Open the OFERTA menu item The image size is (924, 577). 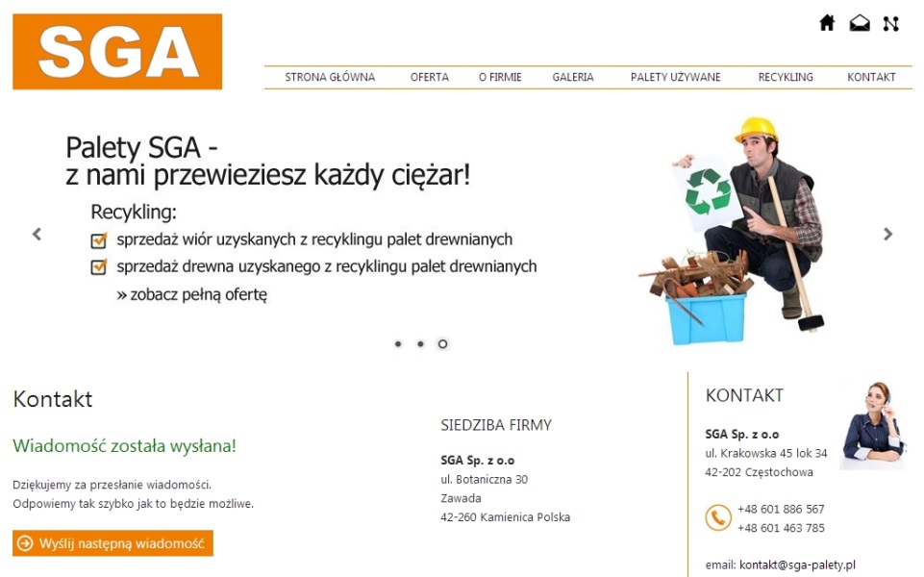coord(430,77)
